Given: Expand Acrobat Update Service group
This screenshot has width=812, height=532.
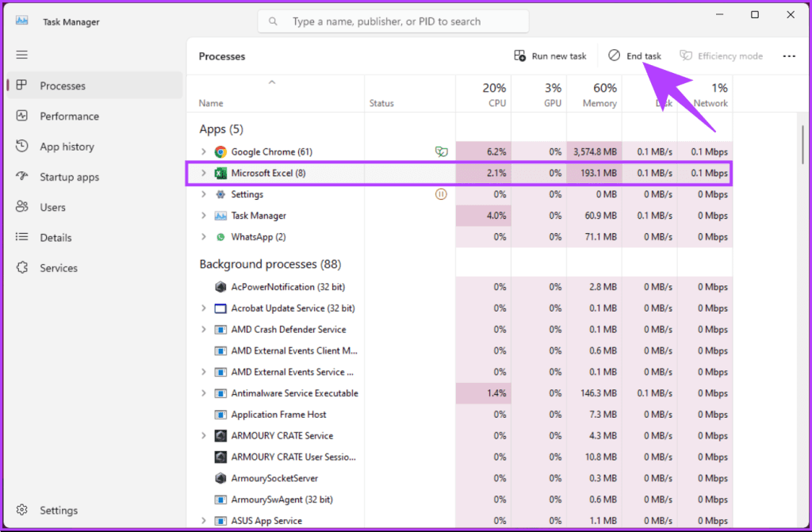Looking at the screenshot, I should click(x=204, y=308).
